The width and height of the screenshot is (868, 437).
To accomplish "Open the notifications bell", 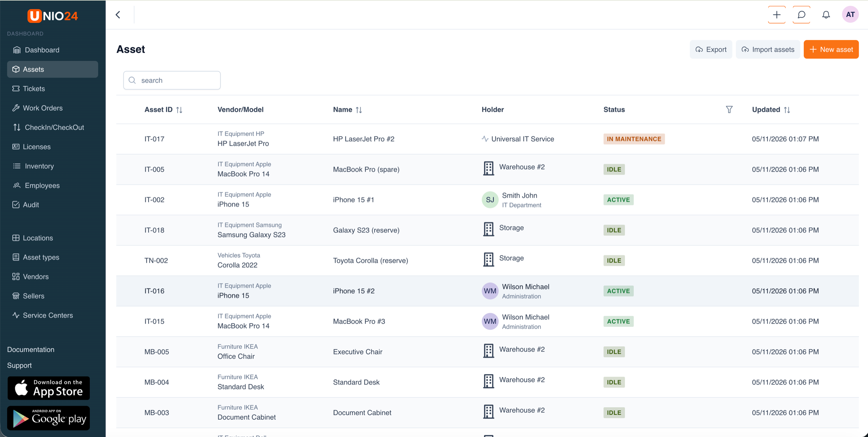I will click(x=826, y=15).
